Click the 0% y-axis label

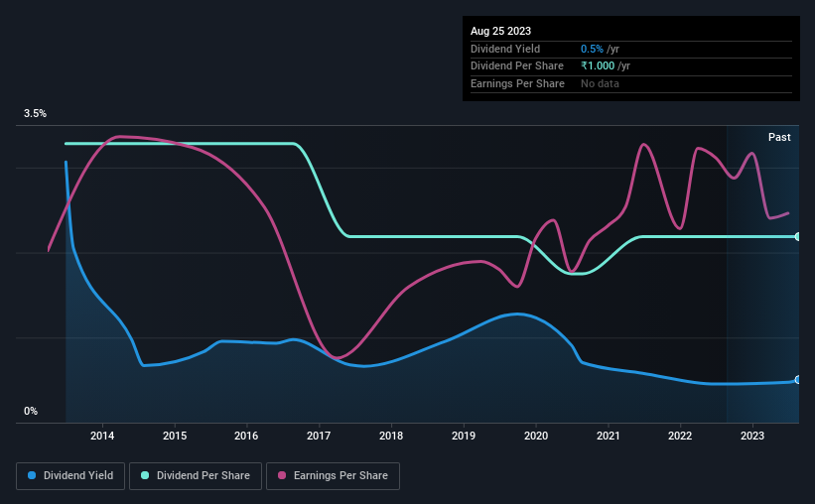coord(31,411)
